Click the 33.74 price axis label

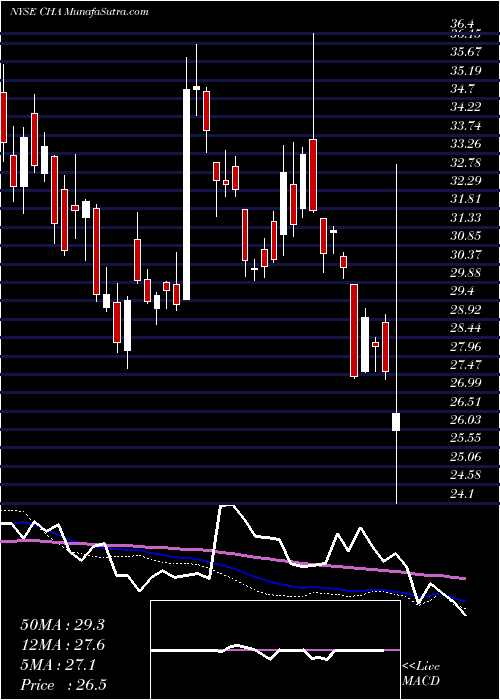click(x=466, y=126)
